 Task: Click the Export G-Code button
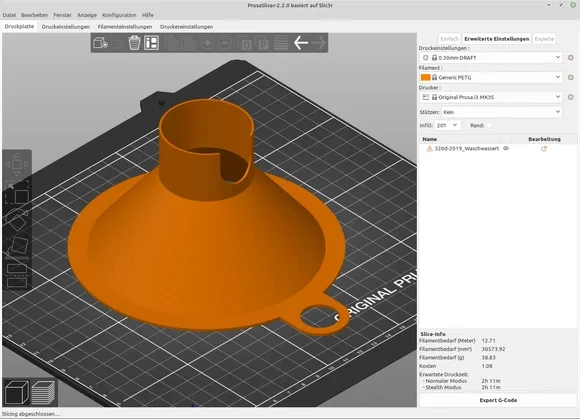498,400
